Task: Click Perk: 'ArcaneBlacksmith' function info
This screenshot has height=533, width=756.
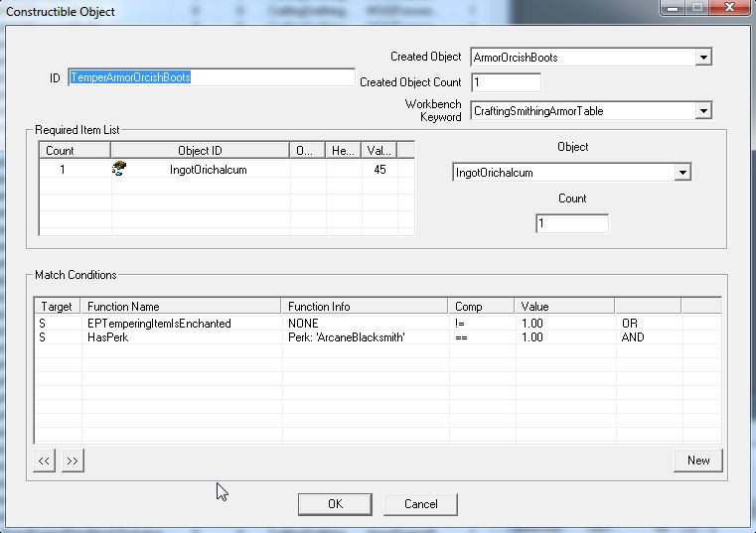Action: pos(346,337)
